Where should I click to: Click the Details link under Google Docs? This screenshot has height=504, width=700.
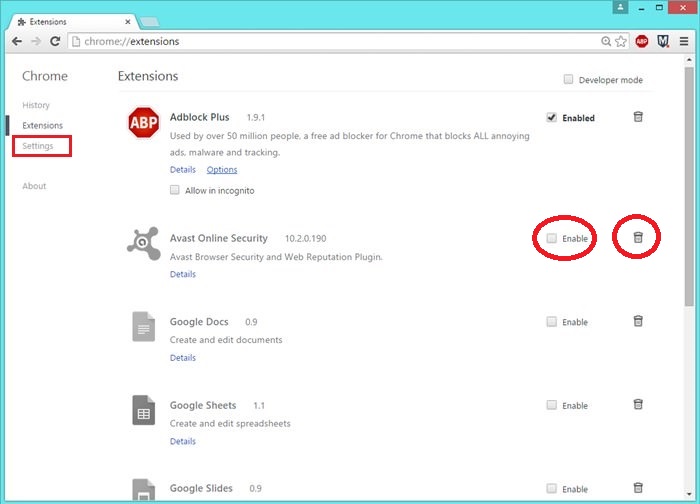[x=183, y=357]
